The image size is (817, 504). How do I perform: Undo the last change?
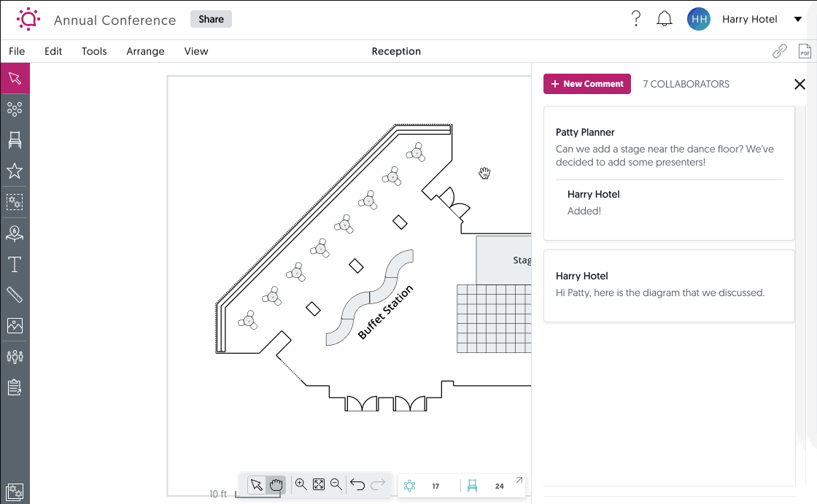[357, 484]
